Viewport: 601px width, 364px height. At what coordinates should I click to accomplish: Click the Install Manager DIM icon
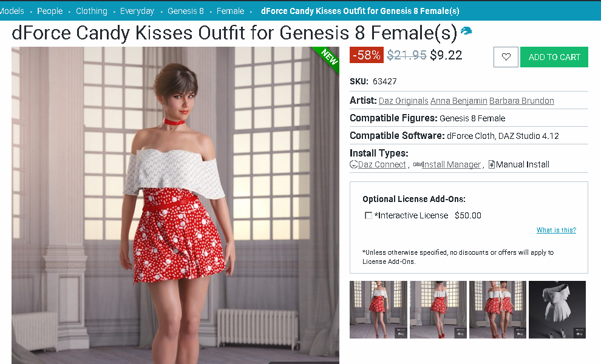[x=417, y=165]
